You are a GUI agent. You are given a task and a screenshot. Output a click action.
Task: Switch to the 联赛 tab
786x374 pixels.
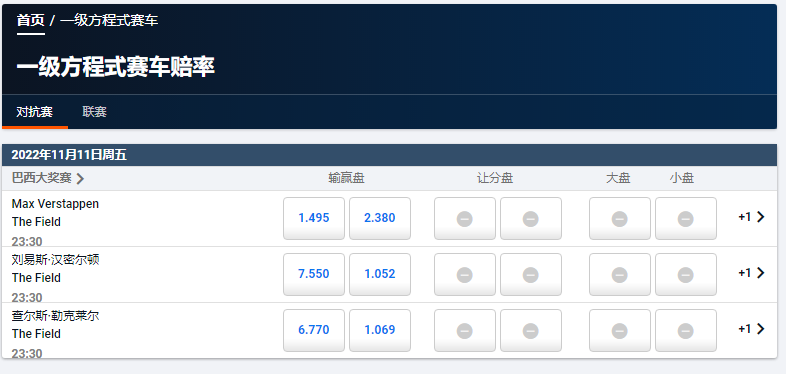point(95,112)
